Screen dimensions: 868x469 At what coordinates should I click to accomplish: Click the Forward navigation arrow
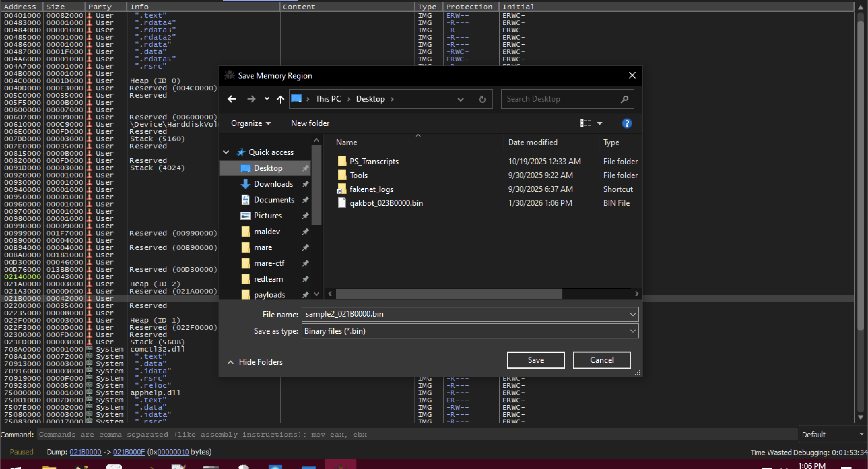(x=251, y=99)
